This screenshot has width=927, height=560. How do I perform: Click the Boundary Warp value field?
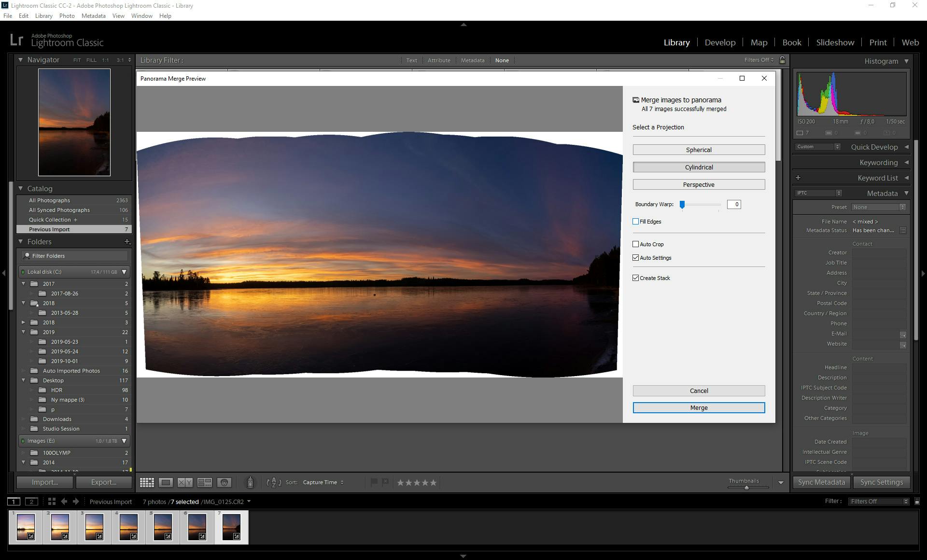733,204
